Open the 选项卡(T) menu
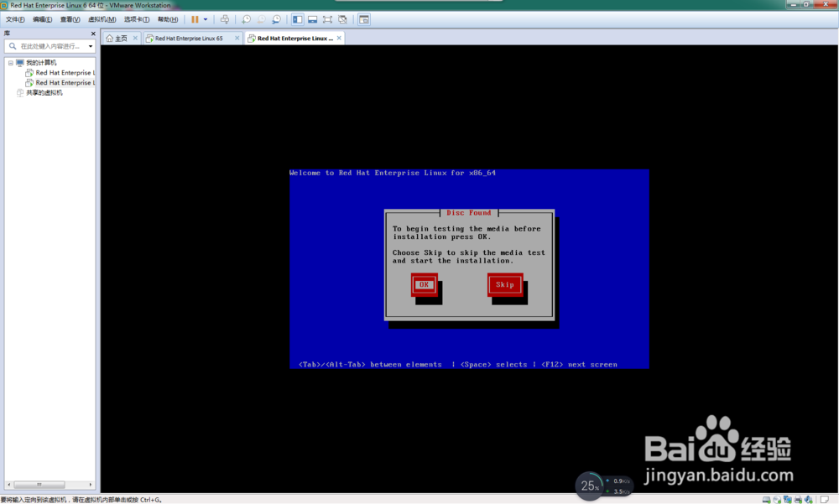This screenshot has height=504, width=839. pos(137,19)
